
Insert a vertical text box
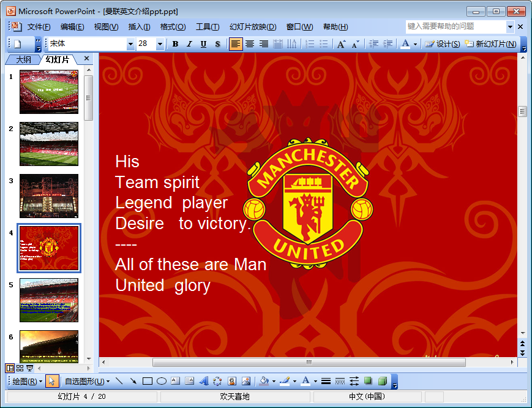pyautogui.click(x=189, y=381)
